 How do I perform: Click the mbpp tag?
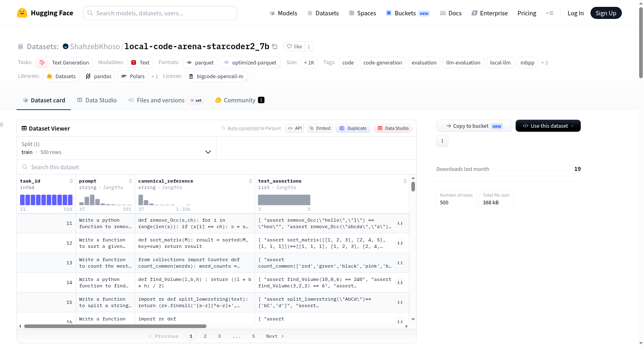(x=527, y=62)
